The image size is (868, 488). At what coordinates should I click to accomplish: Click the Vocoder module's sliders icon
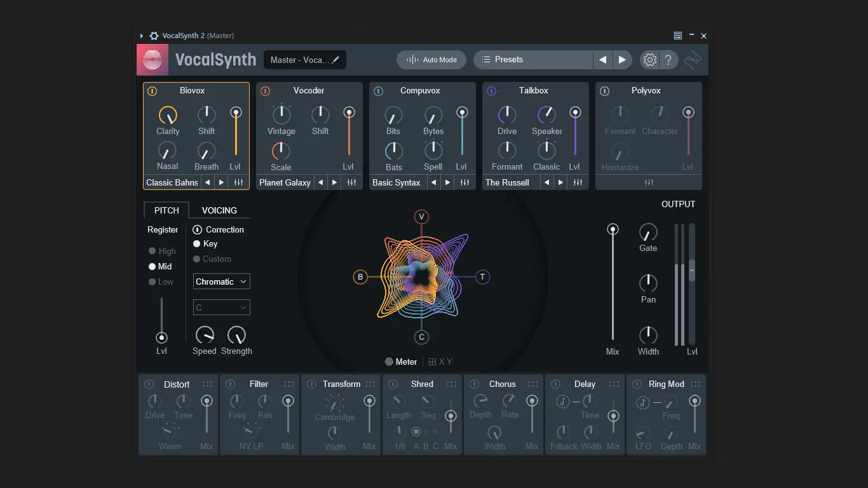352,182
